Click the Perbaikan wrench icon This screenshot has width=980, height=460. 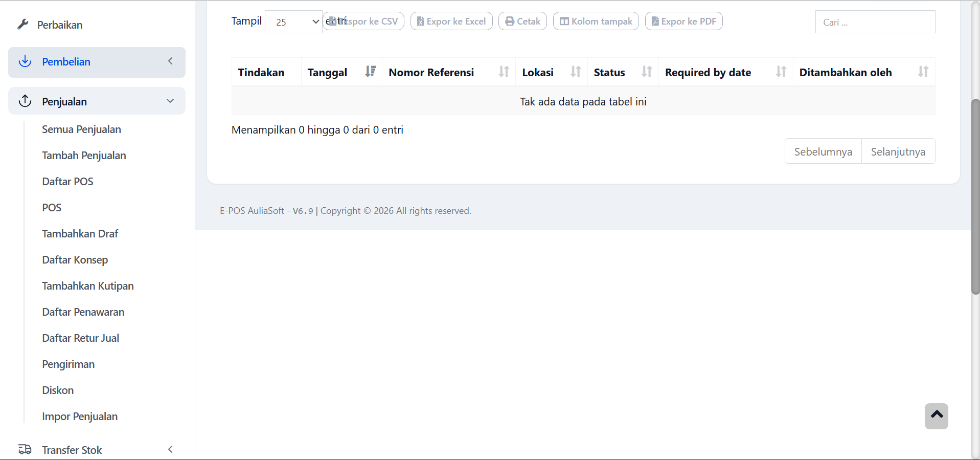(22, 25)
